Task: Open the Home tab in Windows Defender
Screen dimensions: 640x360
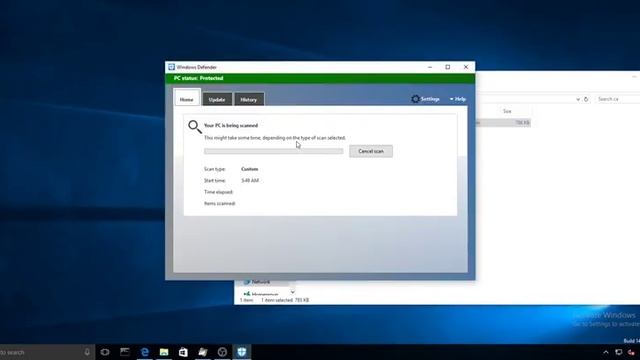Action: click(x=187, y=98)
